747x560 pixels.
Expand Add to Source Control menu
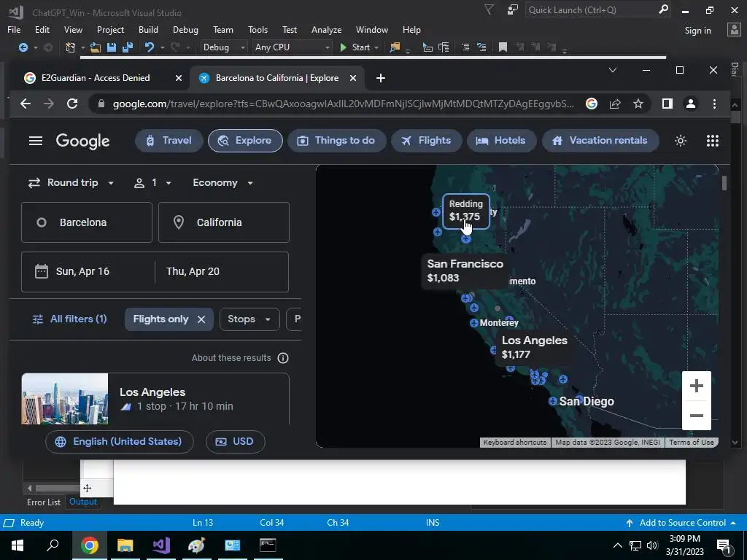point(681,523)
